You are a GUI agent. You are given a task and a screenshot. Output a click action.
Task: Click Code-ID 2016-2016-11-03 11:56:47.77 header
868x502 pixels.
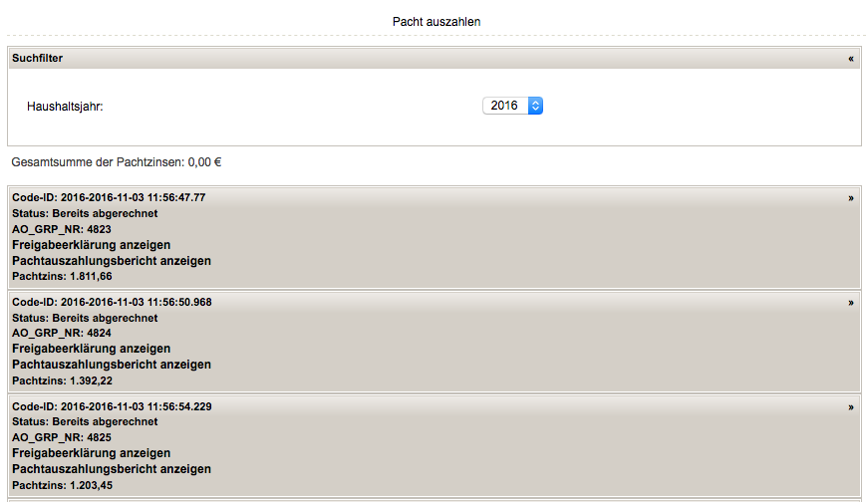(109, 197)
